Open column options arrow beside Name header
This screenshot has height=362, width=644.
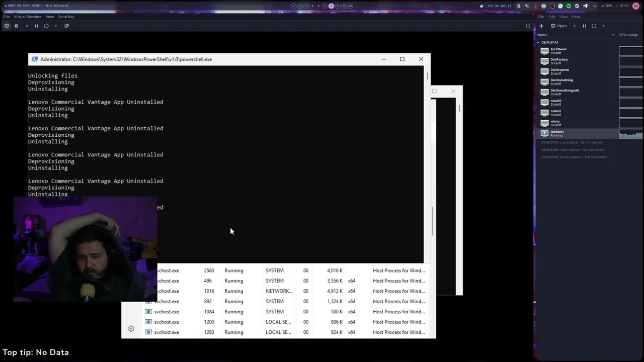pos(613,35)
